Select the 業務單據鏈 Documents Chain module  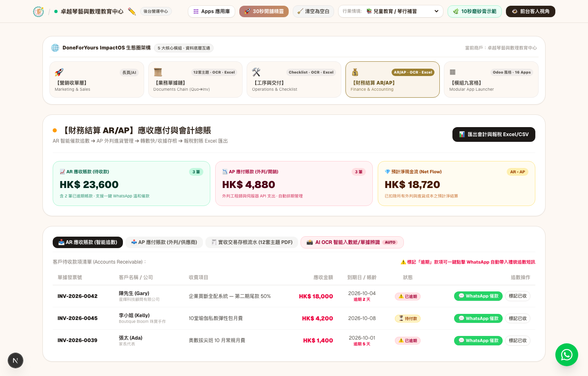tap(195, 80)
